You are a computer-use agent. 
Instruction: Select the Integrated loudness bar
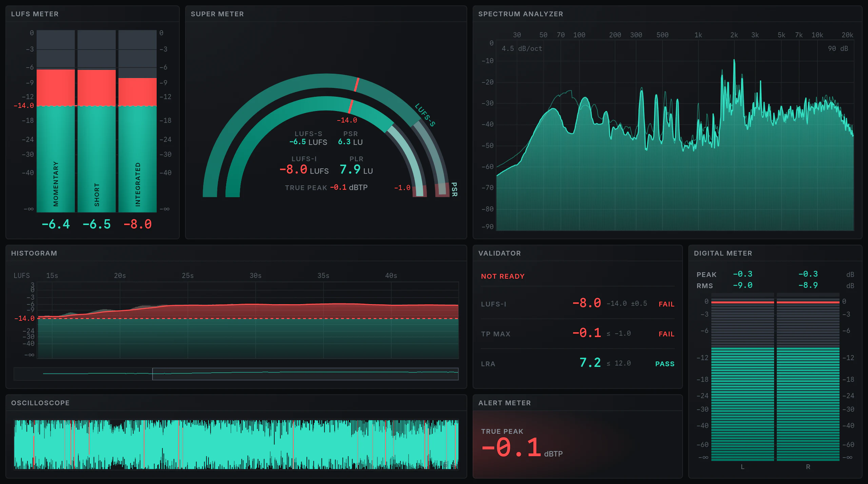pos(137,121)
